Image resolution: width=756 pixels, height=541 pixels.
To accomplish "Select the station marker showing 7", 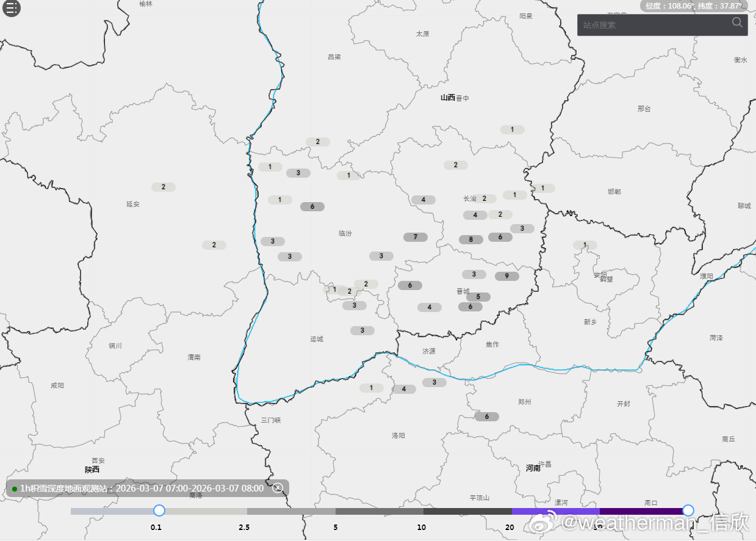I will click(416, 237).
